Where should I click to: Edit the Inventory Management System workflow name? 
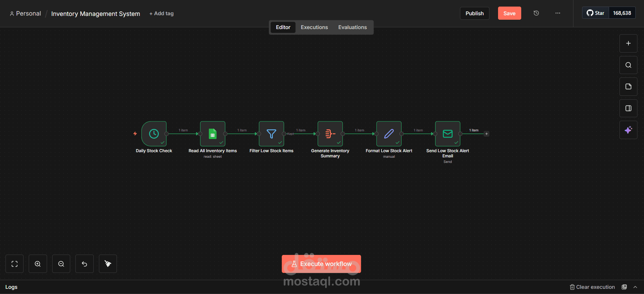coord(95,14)
